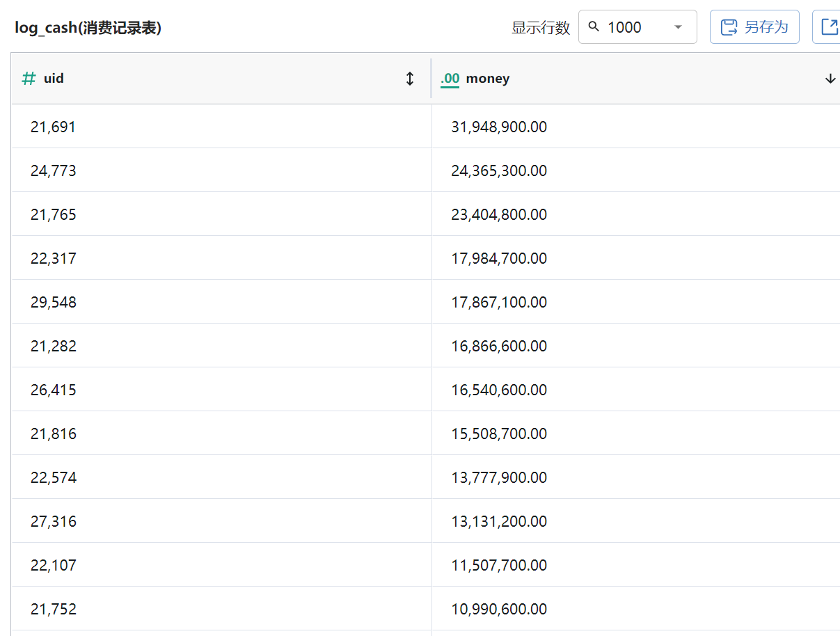Screen dimensions: 840x636
Task: Click the save icon in 另存为 button
Action: [x=729, y=27]
